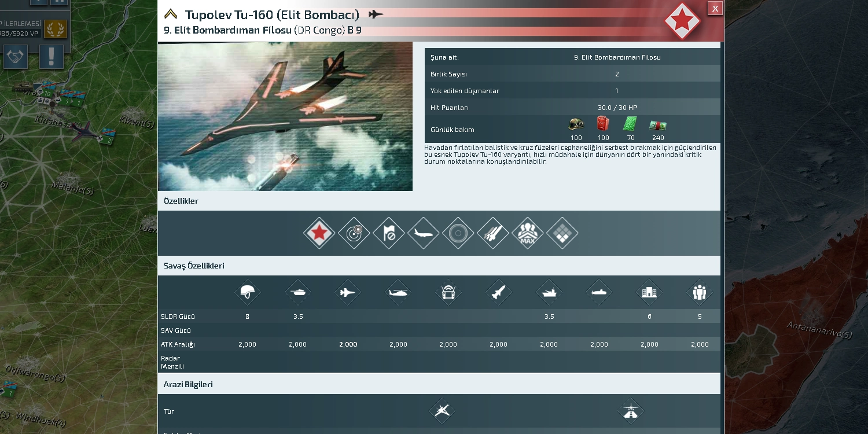868x434 pixels.
Task: Click the upkeep value 240 under cash
Action: click(658, 138)
